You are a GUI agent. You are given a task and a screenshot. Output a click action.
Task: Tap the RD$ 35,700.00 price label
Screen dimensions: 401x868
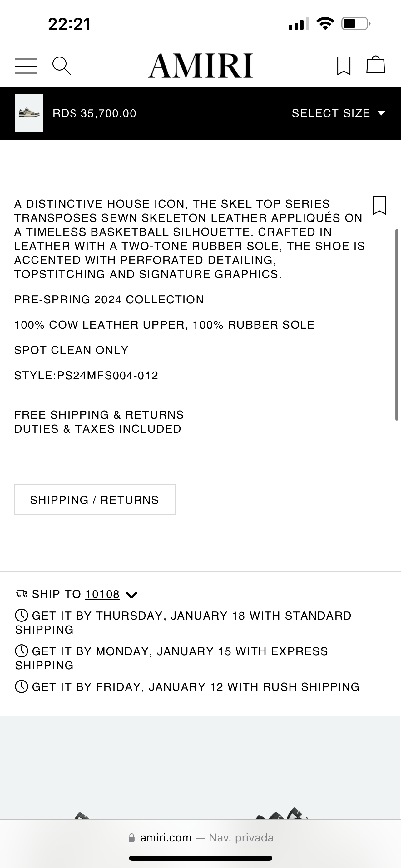pyautogui.click(x=94, y=113)
